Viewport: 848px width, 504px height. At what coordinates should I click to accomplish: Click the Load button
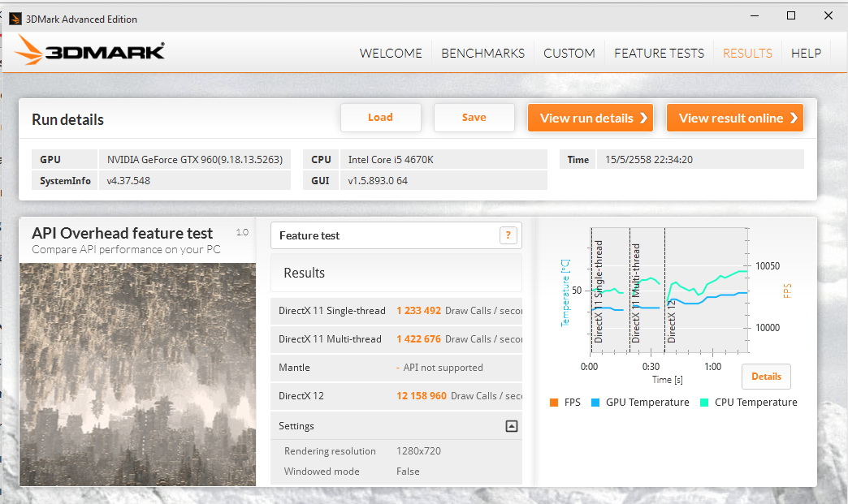381,118
